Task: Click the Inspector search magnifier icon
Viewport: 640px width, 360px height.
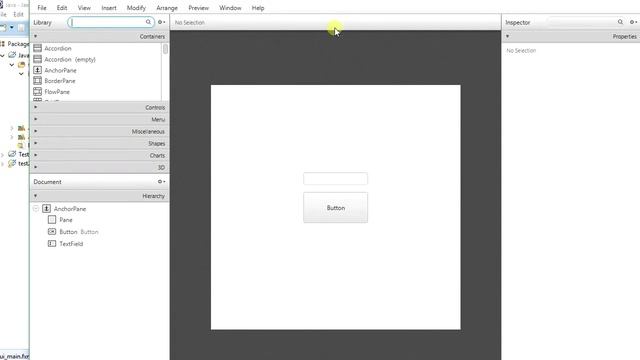Action: click(x=620, y=22)
